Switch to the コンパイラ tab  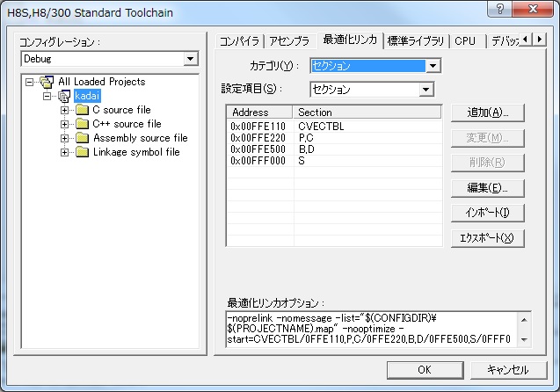click(x=239, y=41)
